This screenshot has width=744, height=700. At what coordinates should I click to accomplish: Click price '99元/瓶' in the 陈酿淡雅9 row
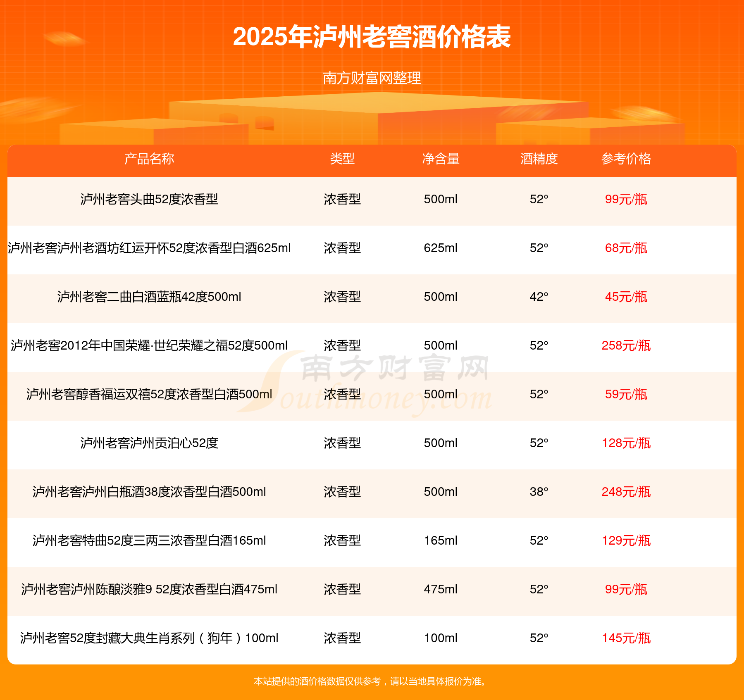tap(626, 589)
